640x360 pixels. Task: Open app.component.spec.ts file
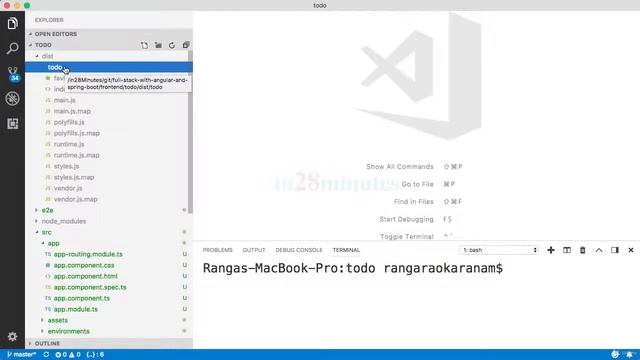tap(90, 287)
